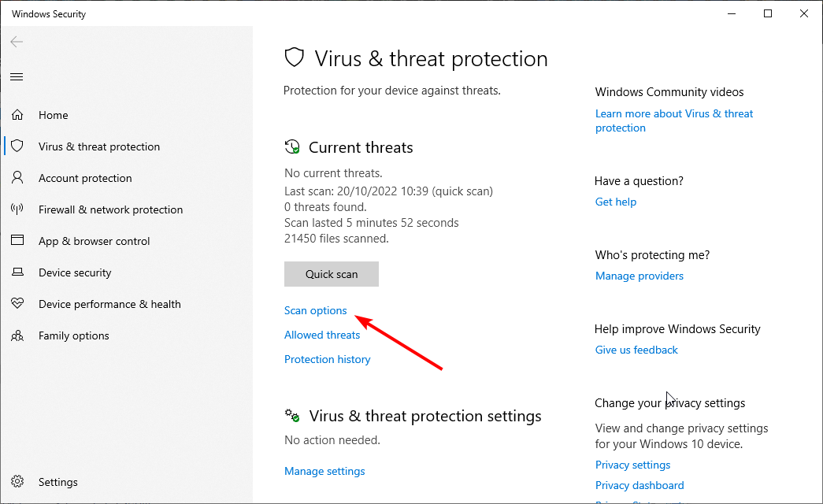Open Manage providers

pos(639,276)
